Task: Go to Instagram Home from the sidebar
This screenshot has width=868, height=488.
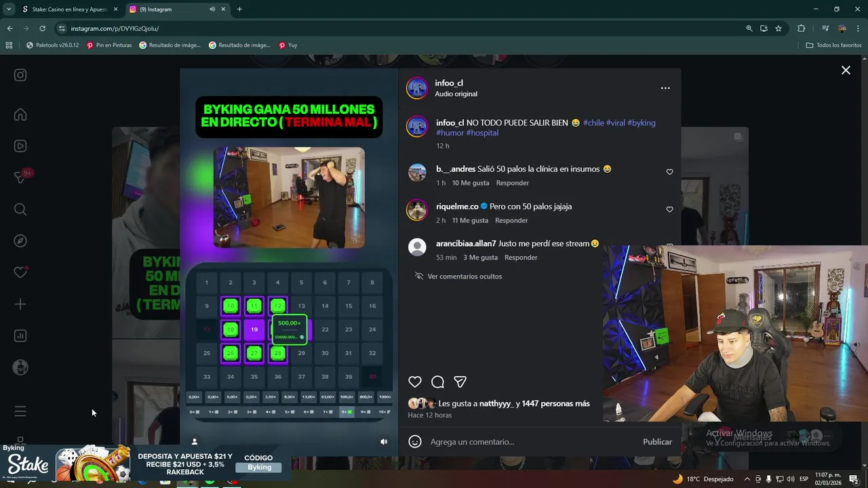Action: pyautogui.click(x=20, y=115)
